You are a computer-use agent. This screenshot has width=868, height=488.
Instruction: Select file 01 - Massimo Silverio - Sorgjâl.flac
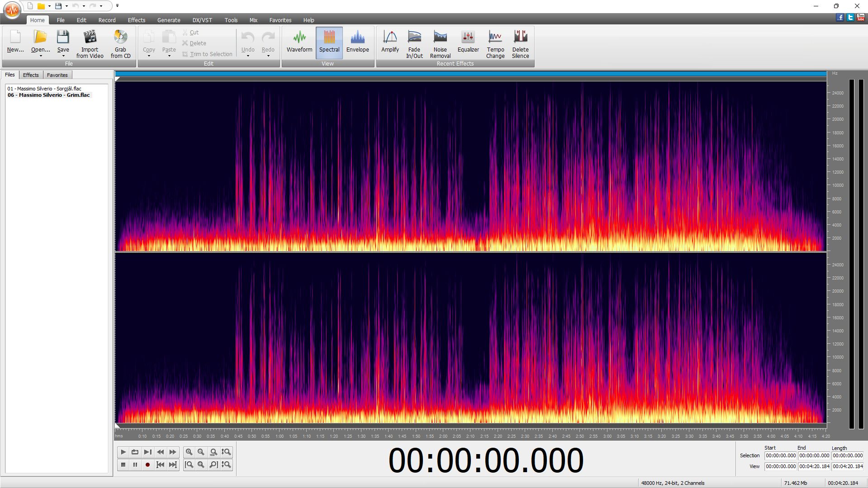point(44,89)
